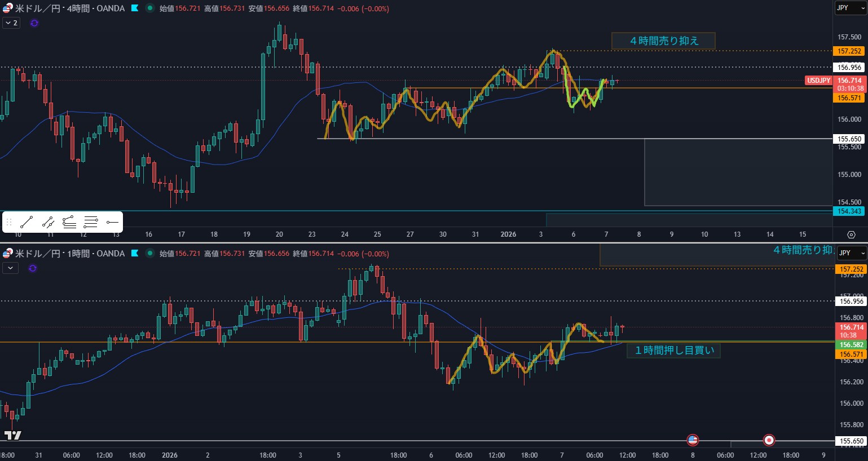Image resolution: width=868 pixels, height=461 pixels.
Task: Grab the drawing toolbar drag handle
Action: (x=9, y=222)
